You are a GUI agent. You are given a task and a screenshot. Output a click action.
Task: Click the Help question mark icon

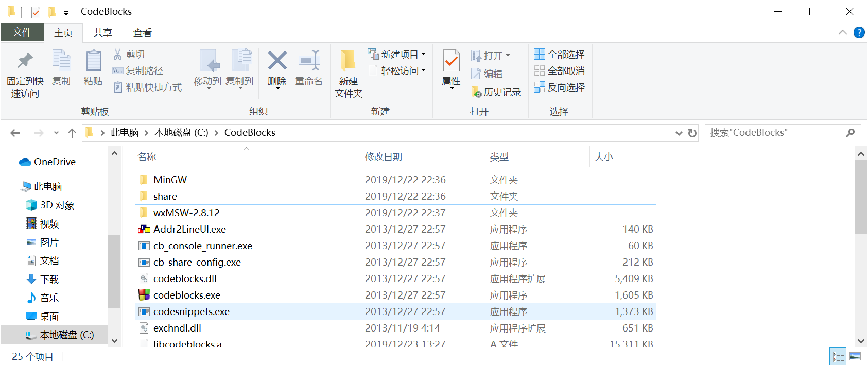point(859,32)
